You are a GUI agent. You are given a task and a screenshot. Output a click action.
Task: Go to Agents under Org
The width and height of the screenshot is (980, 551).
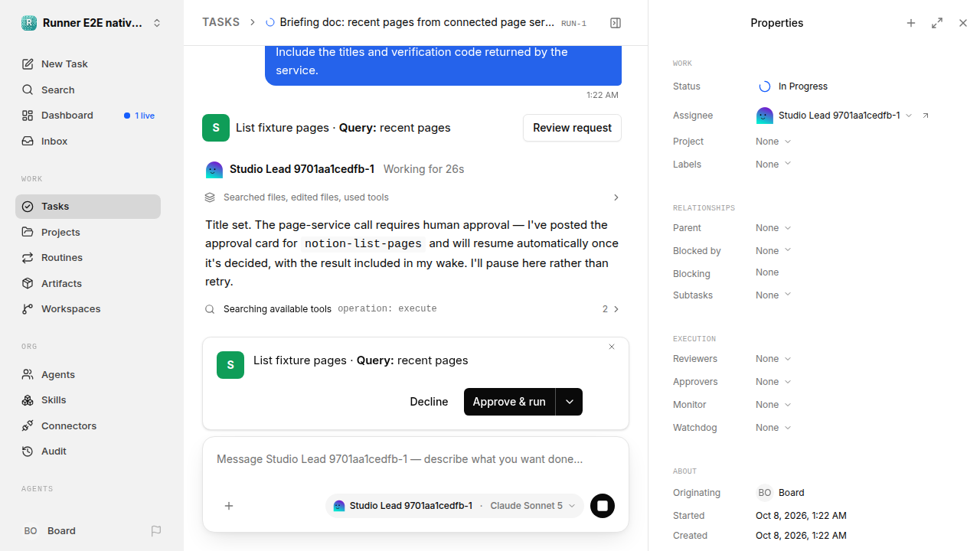[x=88, y=375]
